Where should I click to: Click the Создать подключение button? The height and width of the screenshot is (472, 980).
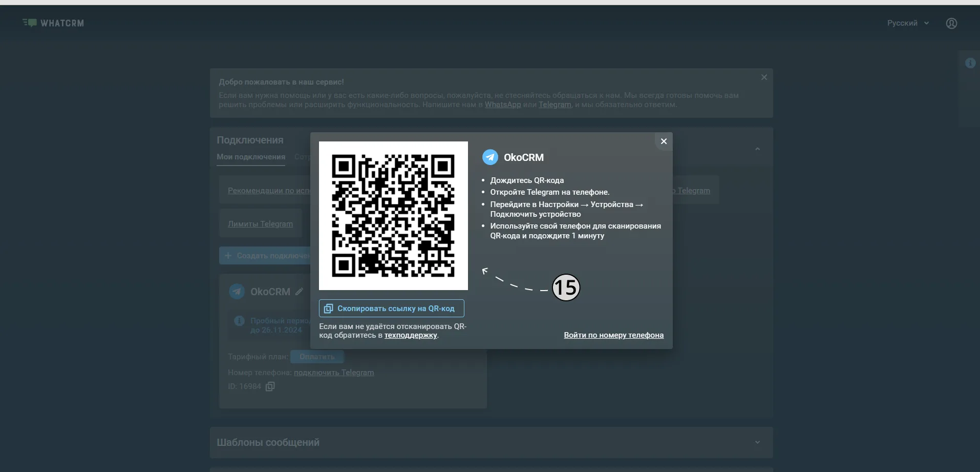click(265, 256)
